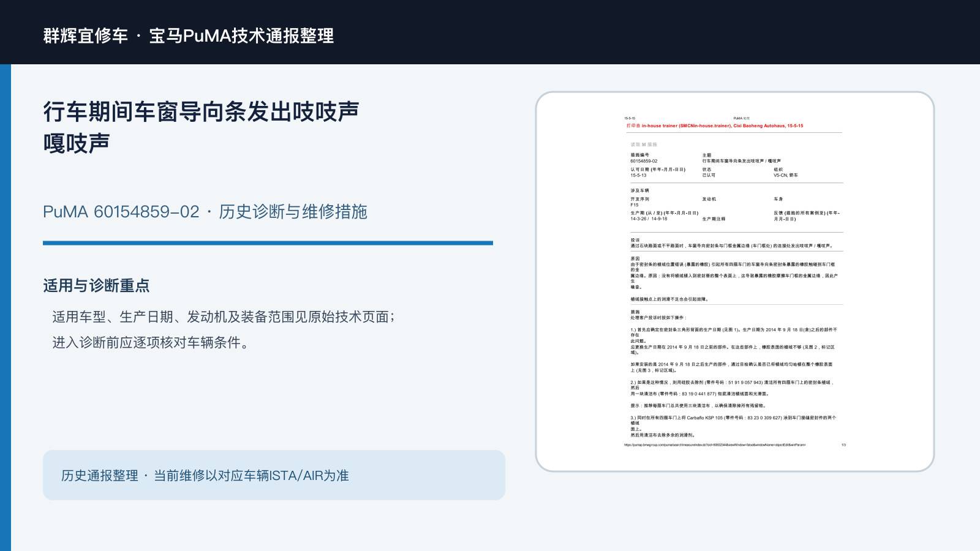Open the puma.bmwgroup URL in the document footer
Screen dimensions: 980x551
715,445
